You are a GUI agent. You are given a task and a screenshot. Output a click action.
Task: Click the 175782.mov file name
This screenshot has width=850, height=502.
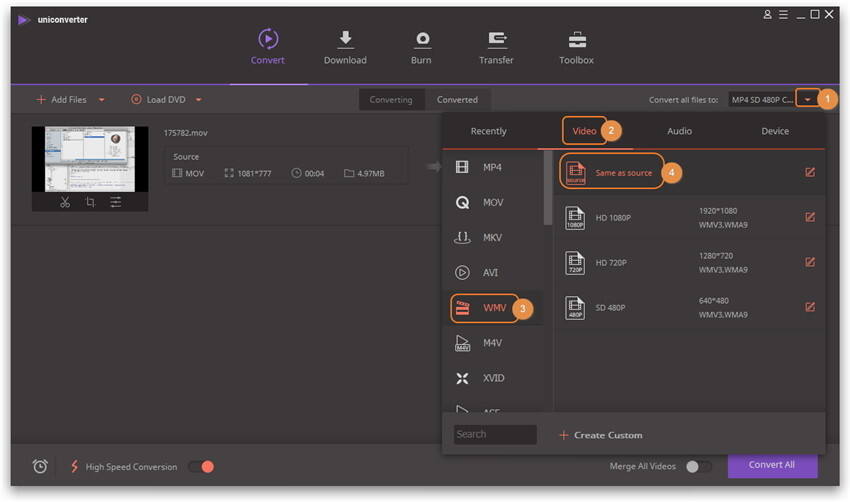click(x=185, y=133)
